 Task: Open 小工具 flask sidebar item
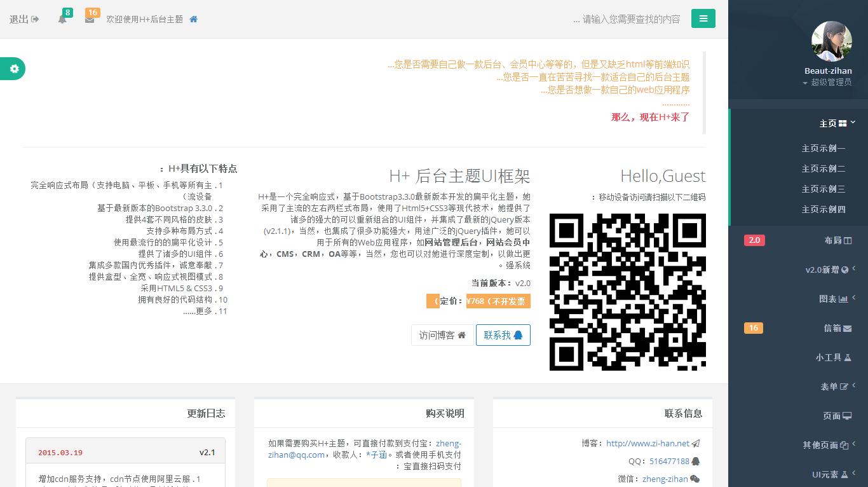pyautogui.click(x=832, y=357)
